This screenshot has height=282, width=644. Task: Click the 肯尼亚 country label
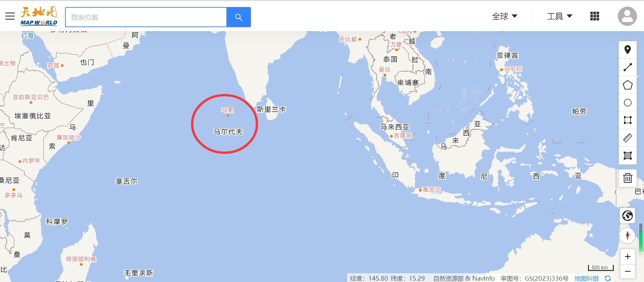[21, 138]
